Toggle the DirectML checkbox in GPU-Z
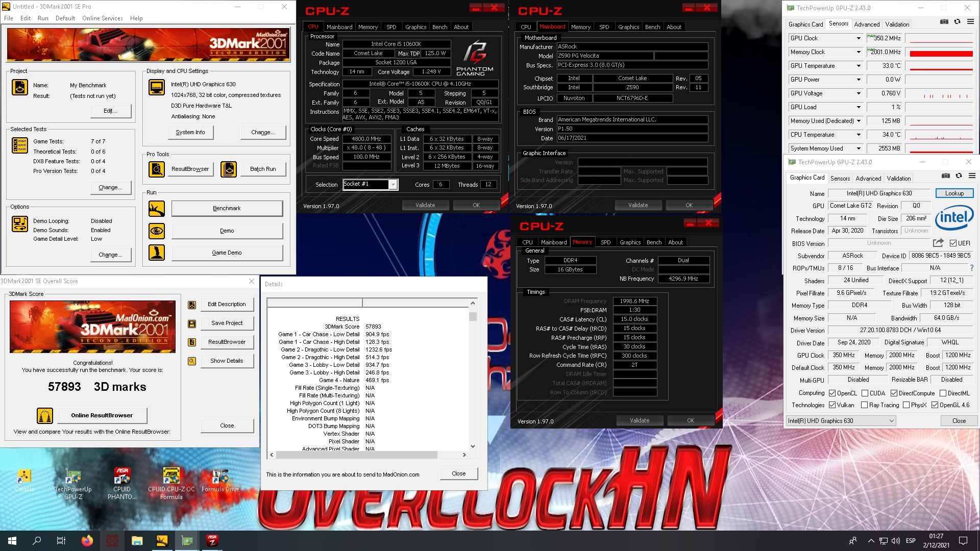This screenshot has height=551, width=980. (943, 393)
